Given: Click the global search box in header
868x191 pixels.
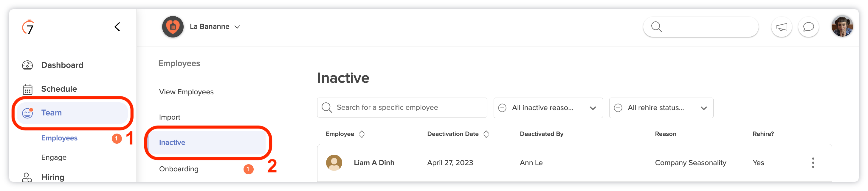Looking at the screenshot, I should pos(700,27).
